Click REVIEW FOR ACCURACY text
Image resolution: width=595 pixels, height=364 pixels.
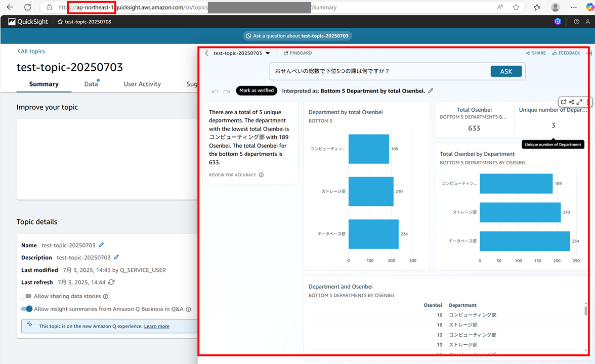pos(232,175)
